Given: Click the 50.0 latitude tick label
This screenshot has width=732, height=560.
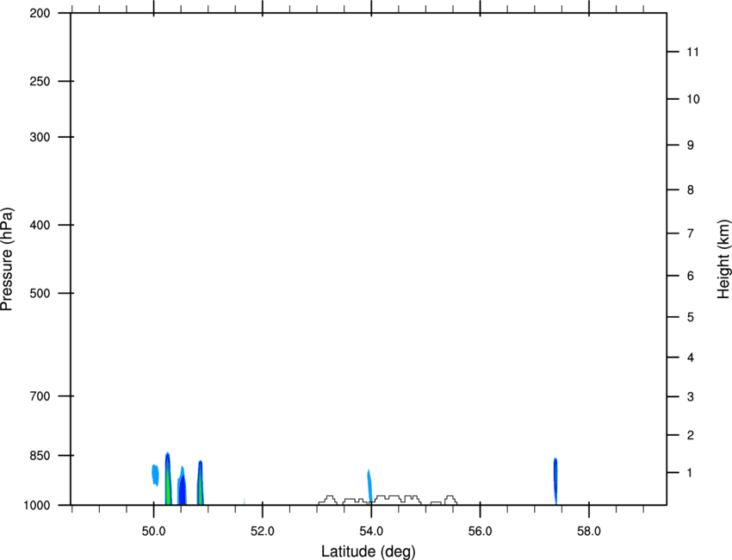Looking at the screenshot, I should point(153,532).
